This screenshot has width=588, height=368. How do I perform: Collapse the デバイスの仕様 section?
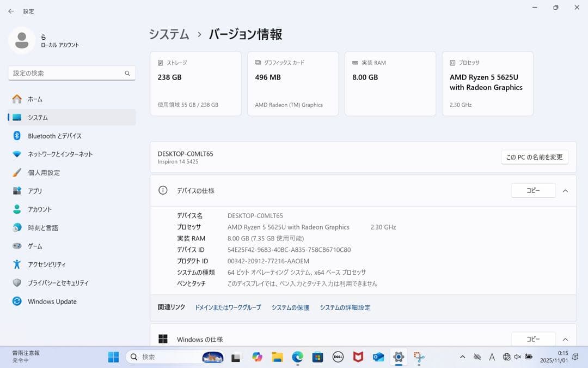[x=565, y=190]
